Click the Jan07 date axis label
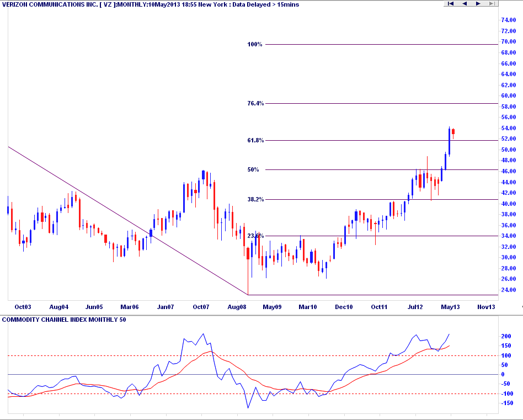The image size is (523, 420). (x=166, y=307)
